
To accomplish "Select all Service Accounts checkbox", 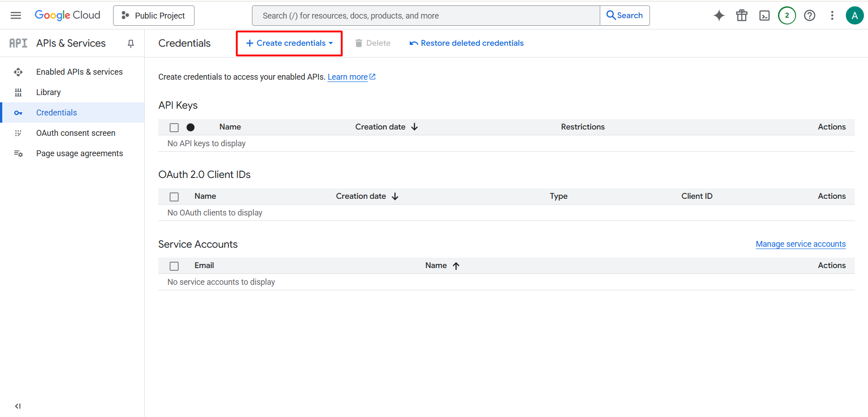I will [174, 266].
